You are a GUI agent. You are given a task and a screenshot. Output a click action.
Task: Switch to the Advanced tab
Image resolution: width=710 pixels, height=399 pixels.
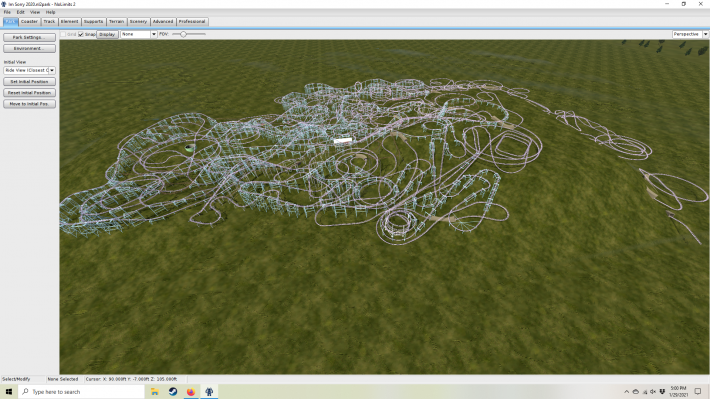tap(163, 22)
